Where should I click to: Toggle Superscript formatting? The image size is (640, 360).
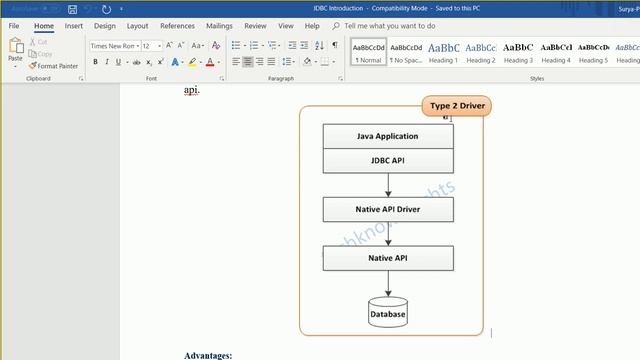(161, 62)
